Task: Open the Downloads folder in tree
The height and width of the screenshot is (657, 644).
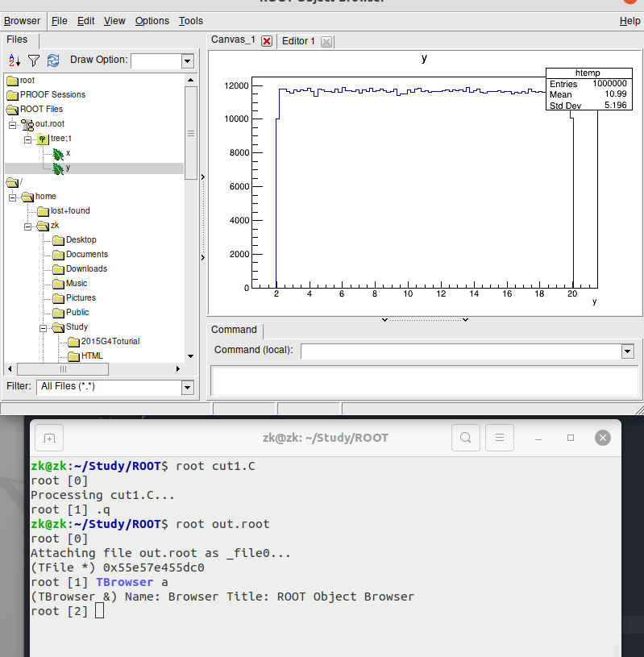Action: (85, 269)
